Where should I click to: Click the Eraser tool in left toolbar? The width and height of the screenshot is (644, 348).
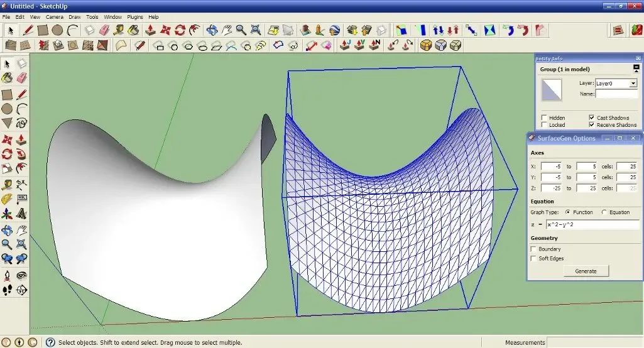point(22,78)
